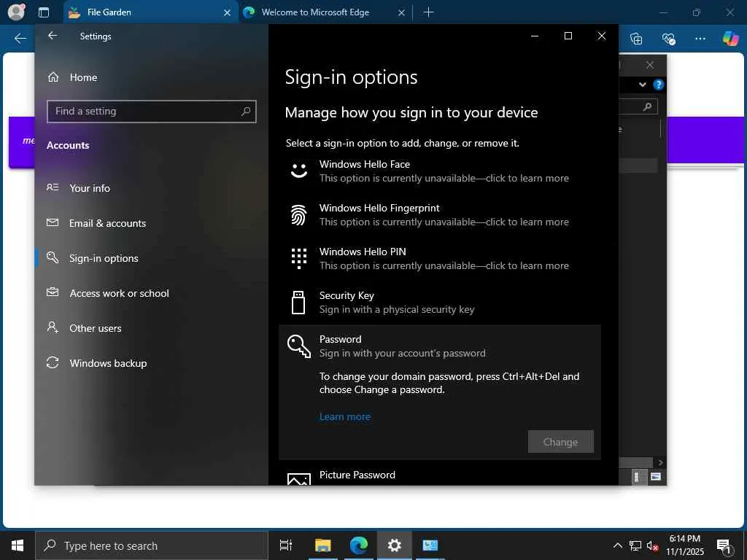Screen dimensions: 747x560
Task: Close the Welcome to Microsoft Edge tab
Action: (401, 13)
